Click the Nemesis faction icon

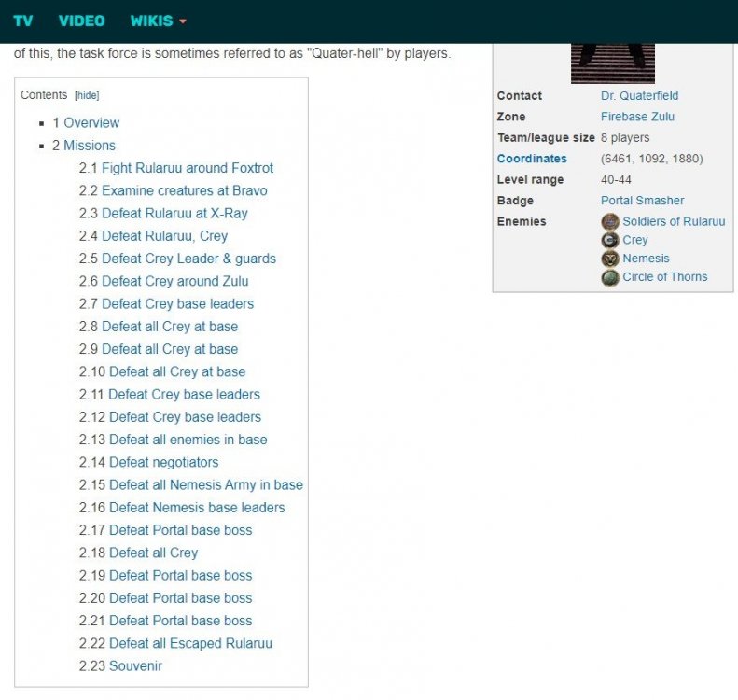coord(610,259)
